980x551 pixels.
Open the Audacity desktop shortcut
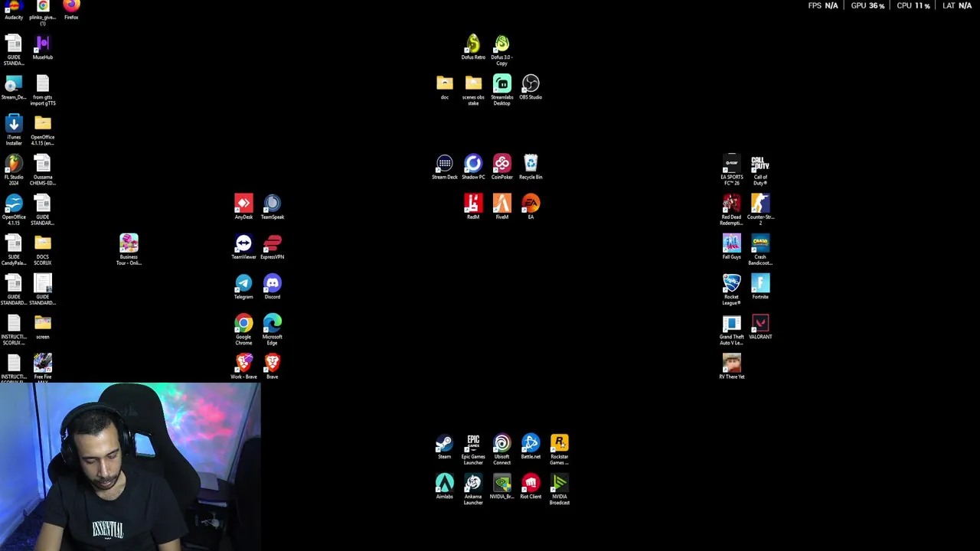pos(14,9)
